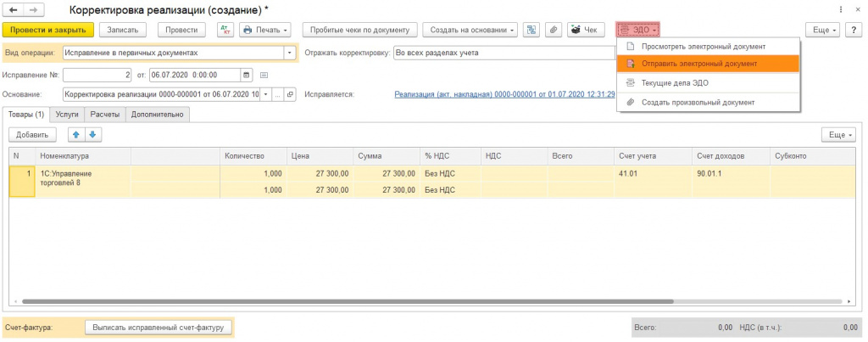Open the vertical three-dot window menu

[x=841, y=10]
